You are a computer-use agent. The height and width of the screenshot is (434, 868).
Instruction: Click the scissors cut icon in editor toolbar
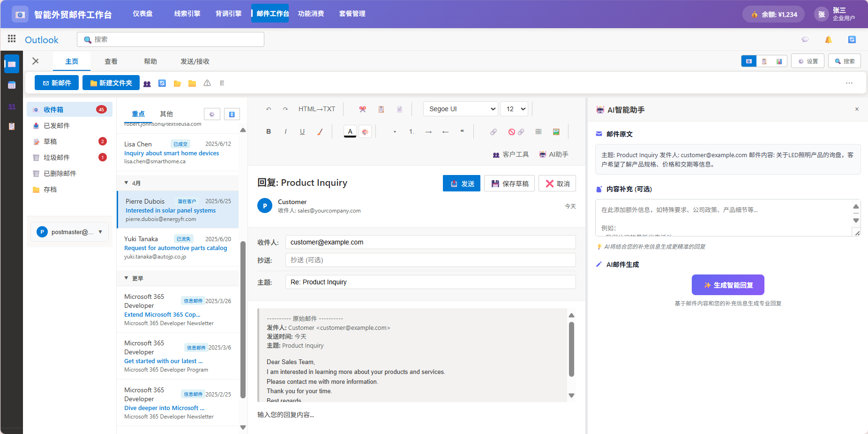point(362,109)
